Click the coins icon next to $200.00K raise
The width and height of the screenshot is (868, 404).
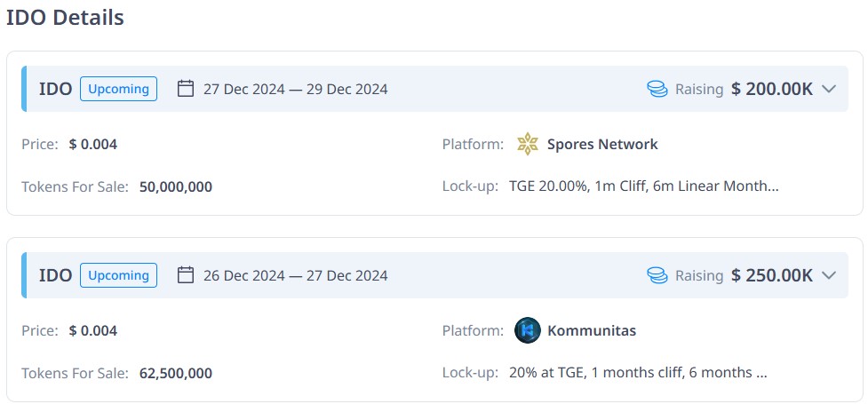coord(657,89)
